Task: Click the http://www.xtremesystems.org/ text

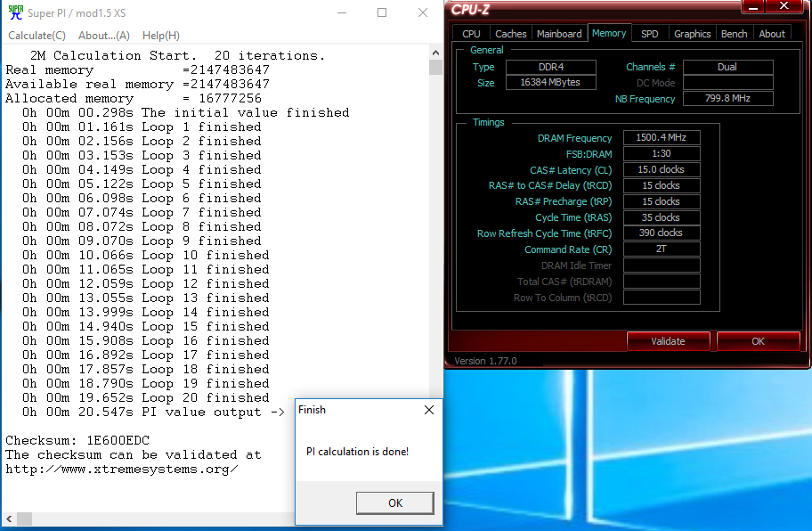Action: pos(122,470)
